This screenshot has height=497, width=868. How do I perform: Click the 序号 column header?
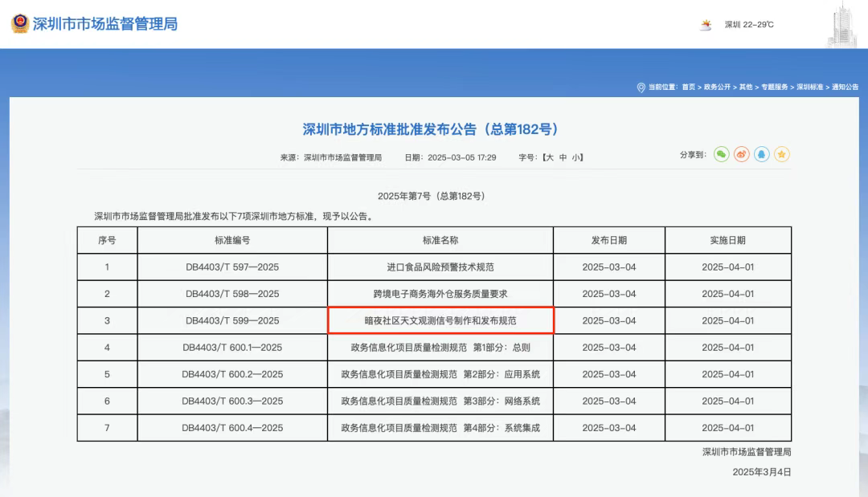[107, 241]
